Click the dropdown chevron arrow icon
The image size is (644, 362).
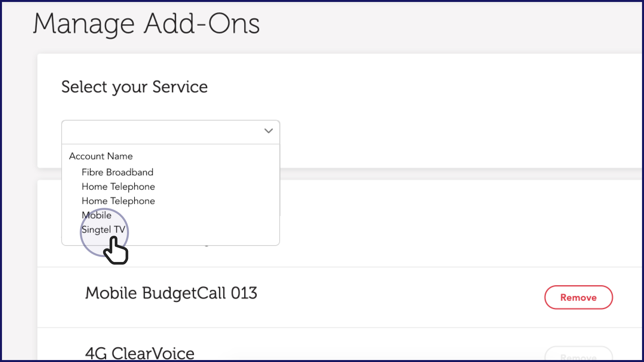tap(268, 131)
